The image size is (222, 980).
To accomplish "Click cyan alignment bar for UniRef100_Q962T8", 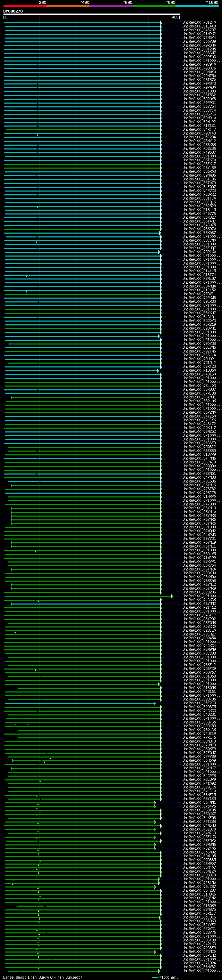I will [84, 493].
